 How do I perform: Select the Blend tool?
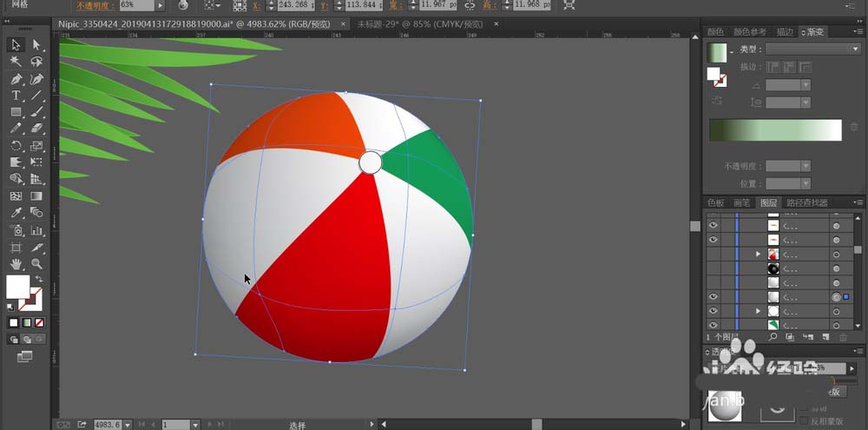pyautogui.click(x=36, y=213)
